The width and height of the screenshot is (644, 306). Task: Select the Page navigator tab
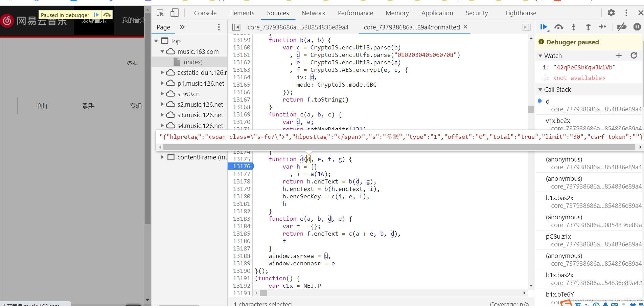point(163,27)
